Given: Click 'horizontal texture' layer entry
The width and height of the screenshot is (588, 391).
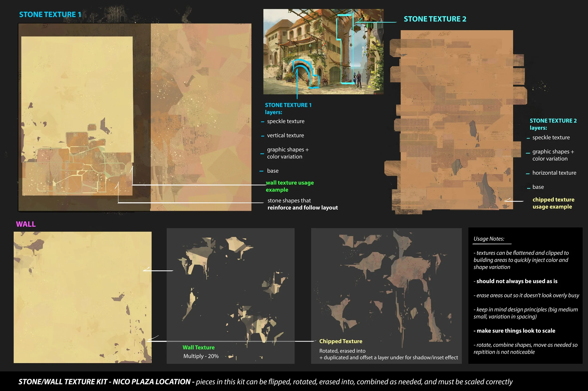Looking at the screenshot, I should pos(554,173).
